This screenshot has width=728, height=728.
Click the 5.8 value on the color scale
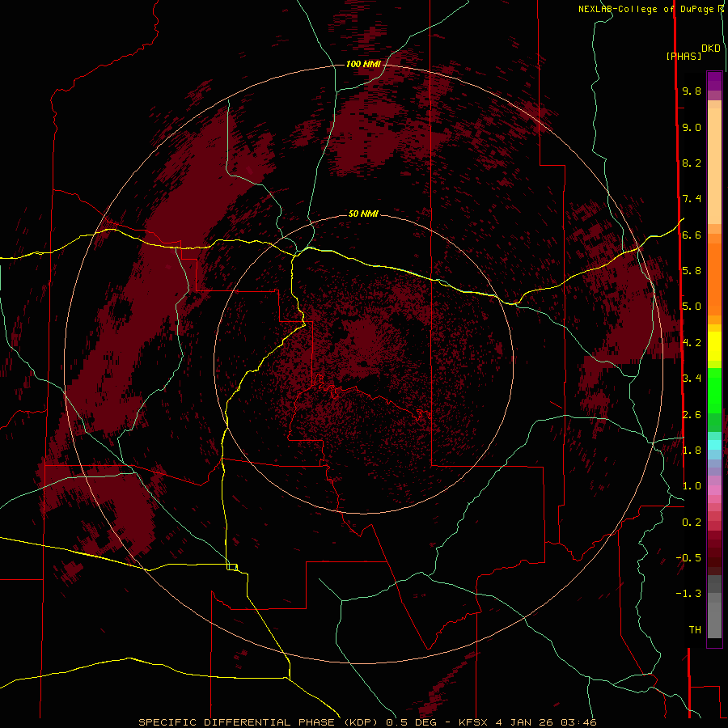(x=692, y=270)
